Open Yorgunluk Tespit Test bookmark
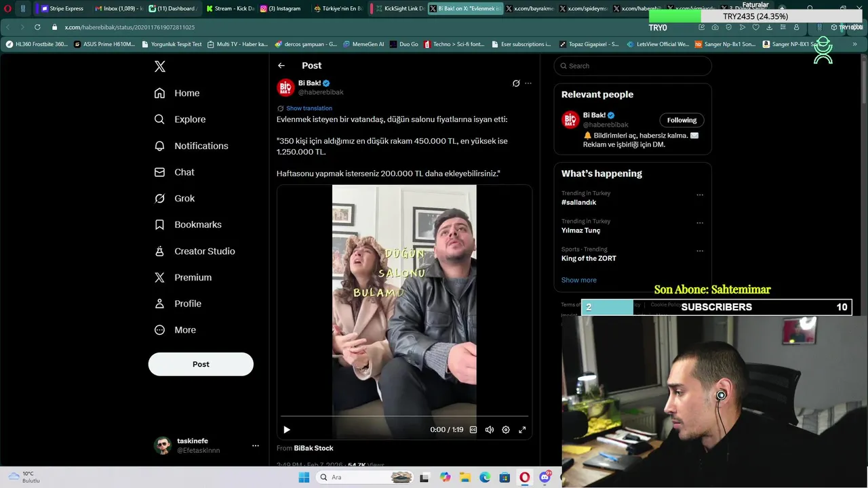868x488 pixels. (x=171, y=44)
